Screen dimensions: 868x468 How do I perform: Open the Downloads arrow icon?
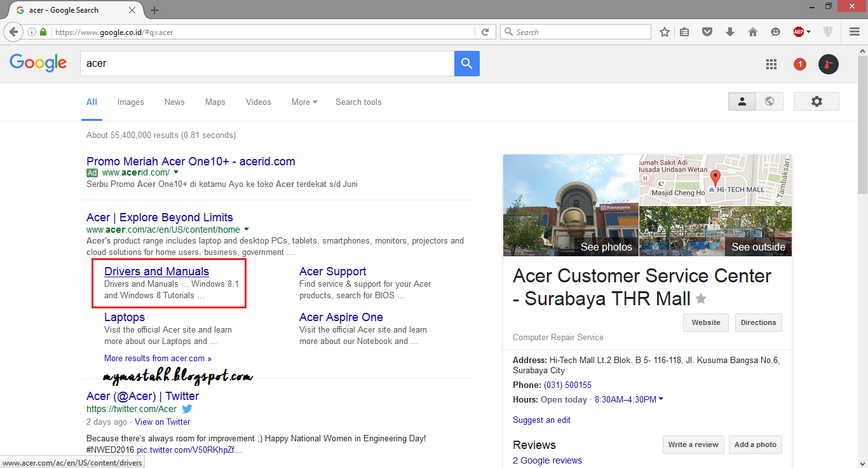coord(730,32)
